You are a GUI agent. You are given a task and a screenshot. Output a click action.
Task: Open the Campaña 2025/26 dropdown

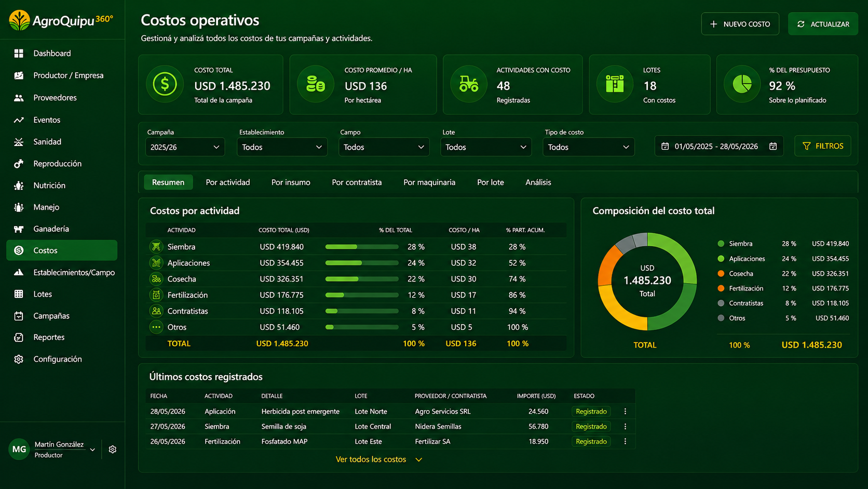(185, 147)
